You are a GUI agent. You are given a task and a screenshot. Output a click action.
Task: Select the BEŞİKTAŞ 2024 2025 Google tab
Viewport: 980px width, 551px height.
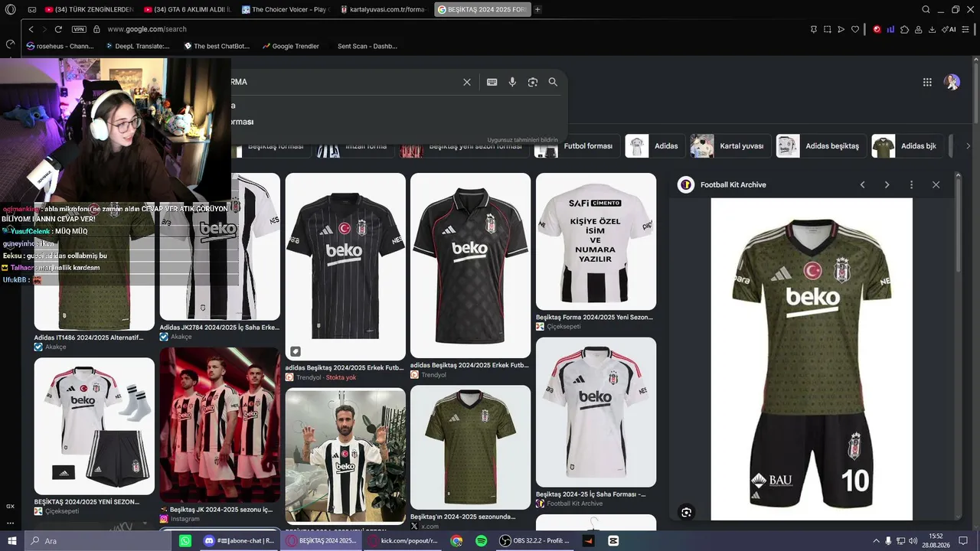[482, 9]
